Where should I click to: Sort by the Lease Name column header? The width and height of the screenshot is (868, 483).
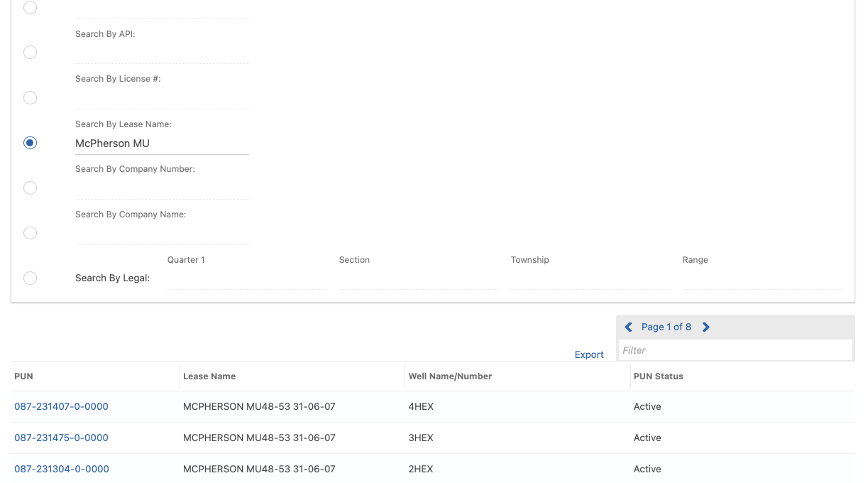click(x=209, y=376)
